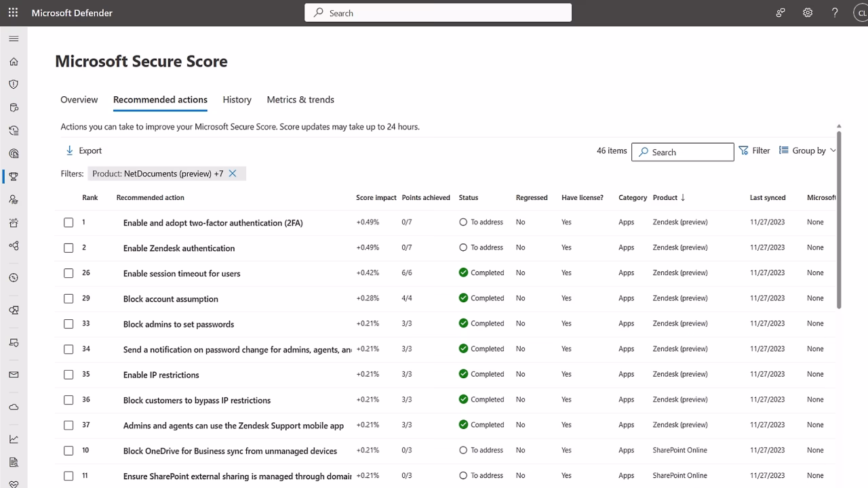
Task: Open the envelope email sidebar icon
Action: pos(14,375)
